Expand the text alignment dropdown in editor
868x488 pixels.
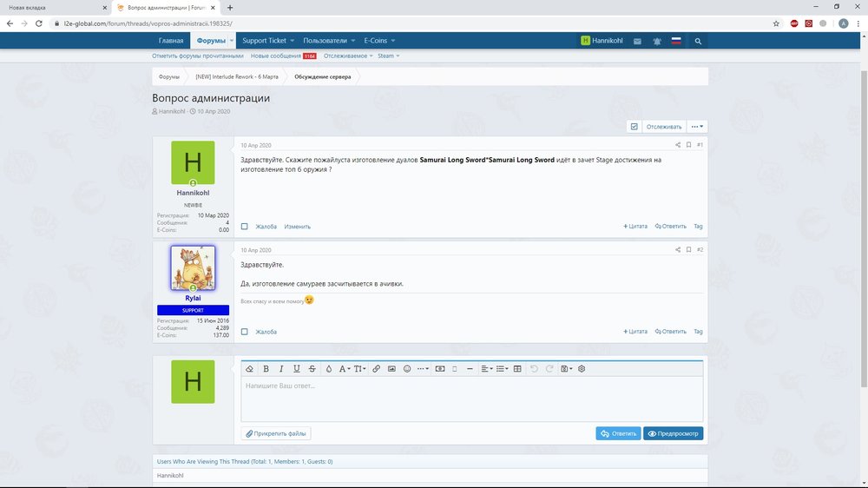click(487, 369)
